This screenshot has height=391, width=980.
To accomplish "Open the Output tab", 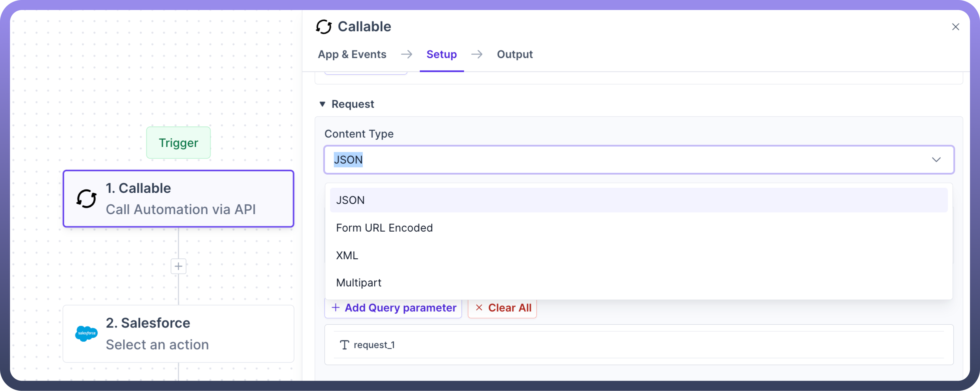I will (x=514, y=54).
